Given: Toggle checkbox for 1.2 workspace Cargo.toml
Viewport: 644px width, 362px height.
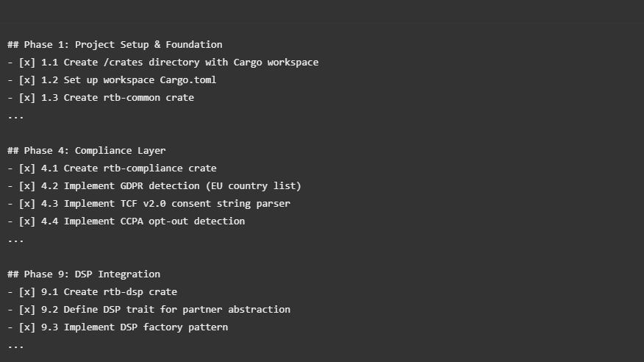Looking at the screenshot, I should click(27, 80).
